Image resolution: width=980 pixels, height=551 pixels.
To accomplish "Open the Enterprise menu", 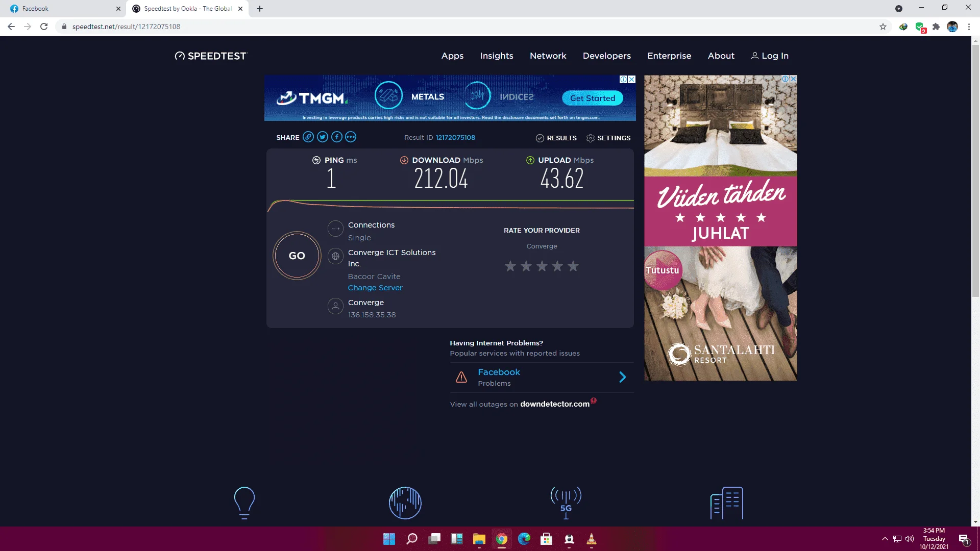I will pos(669,56).
